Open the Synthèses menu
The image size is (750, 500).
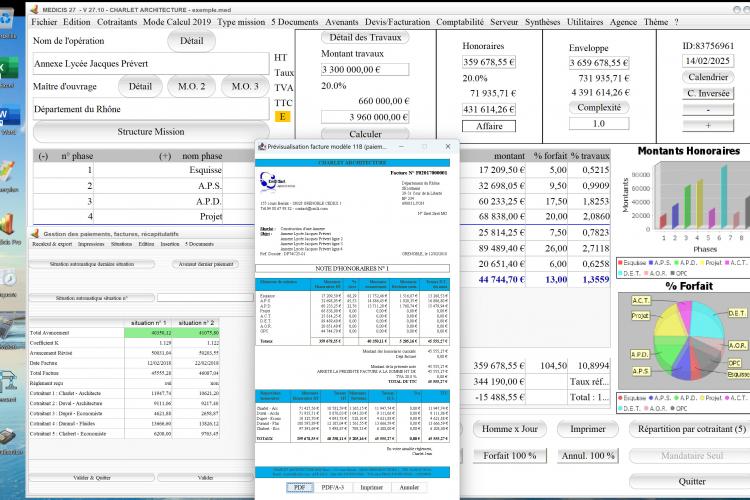pos(542,22)
